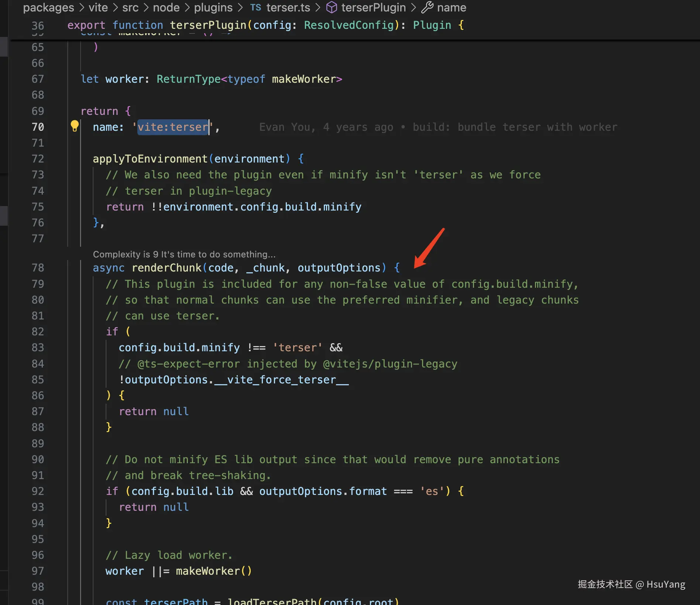Click 'loadTerserPath' function call
The image size is (700, 605).
[x=272, y=601]
